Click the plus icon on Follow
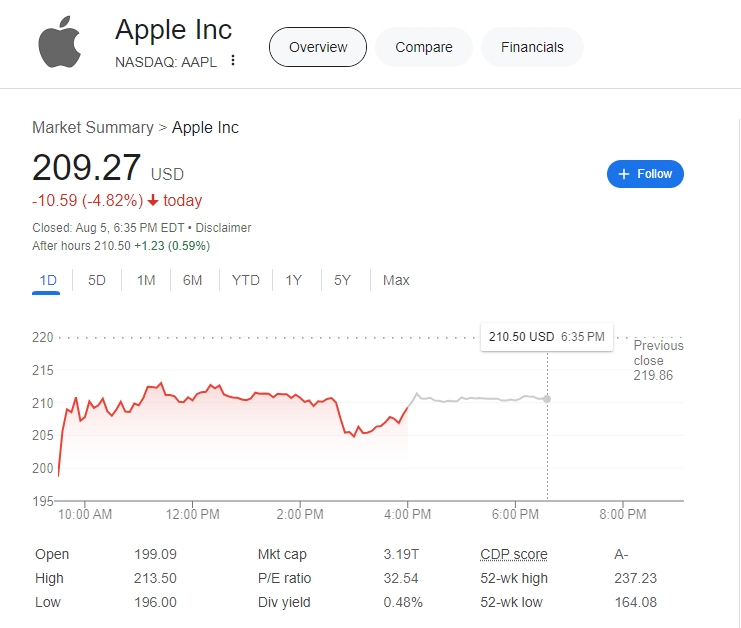 coord(624,174)
